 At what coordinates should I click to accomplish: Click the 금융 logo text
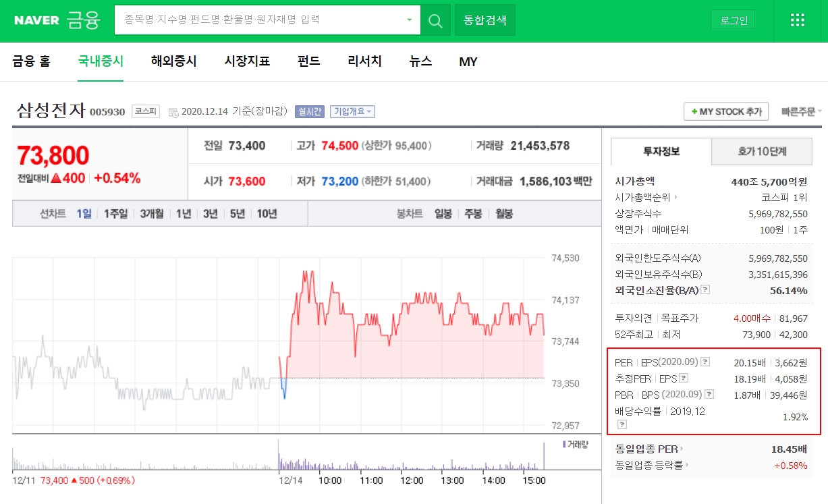tap(84, 20)
